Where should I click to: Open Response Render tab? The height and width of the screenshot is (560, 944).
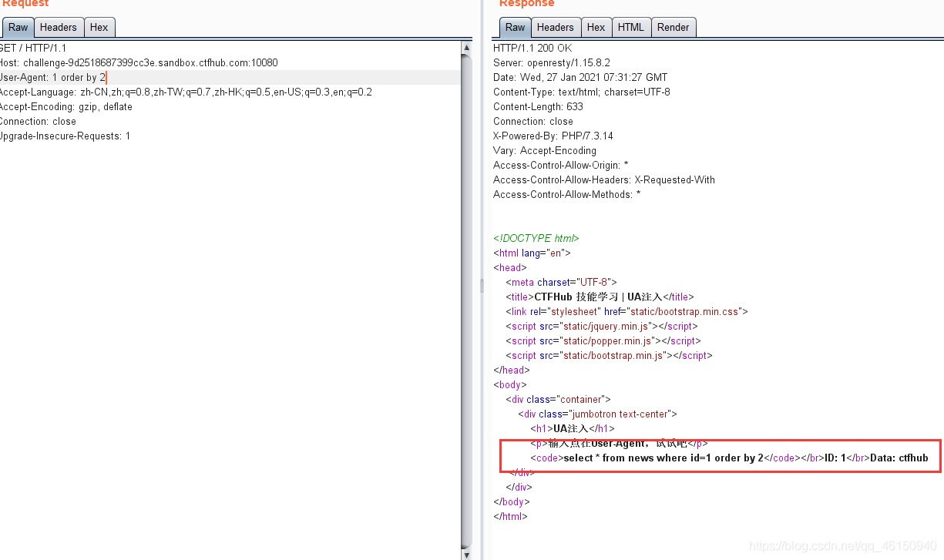674,28
